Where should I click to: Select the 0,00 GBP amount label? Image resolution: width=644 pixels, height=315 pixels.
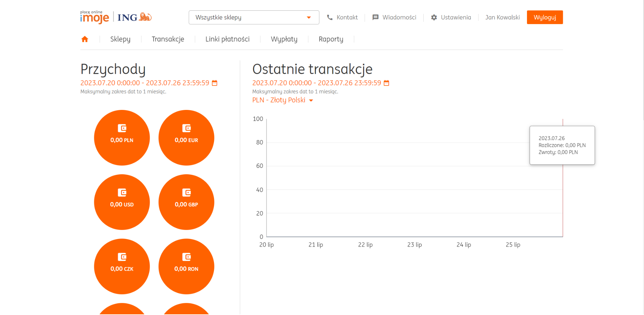point(186,204)
